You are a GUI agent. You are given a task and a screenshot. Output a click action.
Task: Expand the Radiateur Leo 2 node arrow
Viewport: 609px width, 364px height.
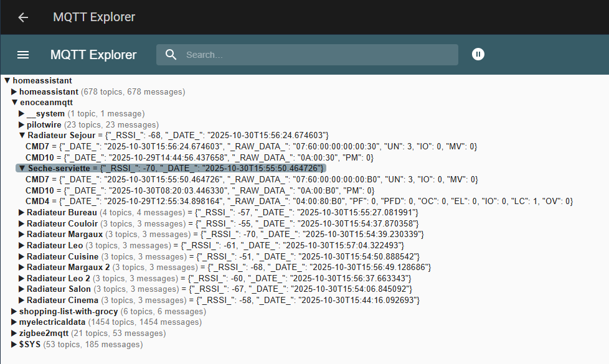pos(21,279)
